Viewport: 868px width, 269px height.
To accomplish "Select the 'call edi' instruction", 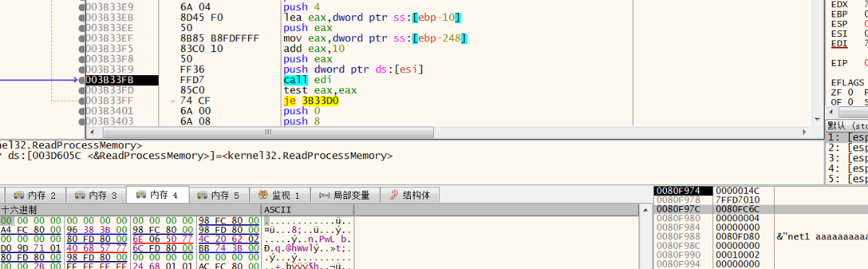I will click(x=307, y=80).
